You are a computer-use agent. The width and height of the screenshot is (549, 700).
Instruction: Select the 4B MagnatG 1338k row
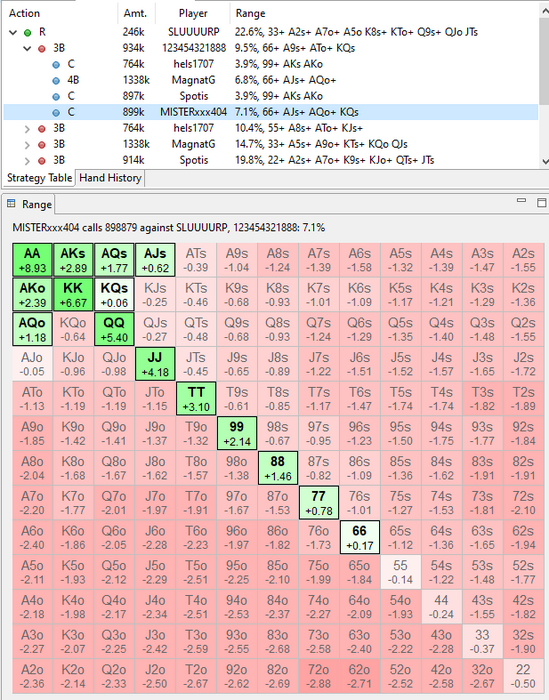point(271,80)
